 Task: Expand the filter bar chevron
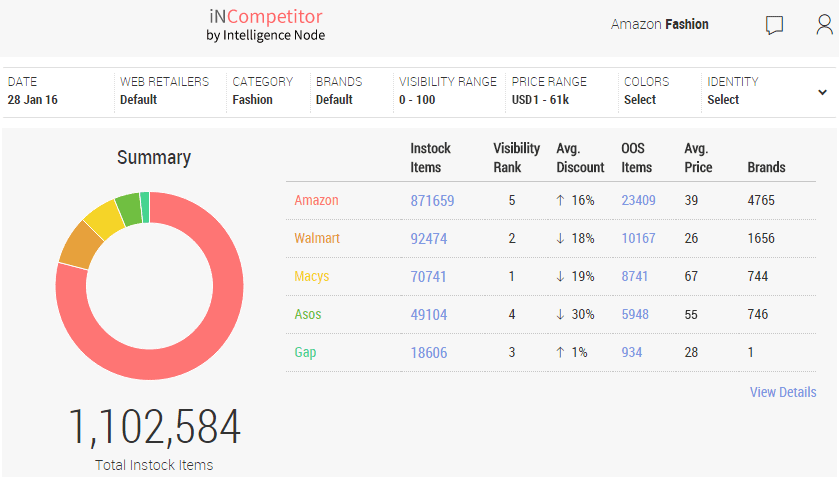click(822, 92)
